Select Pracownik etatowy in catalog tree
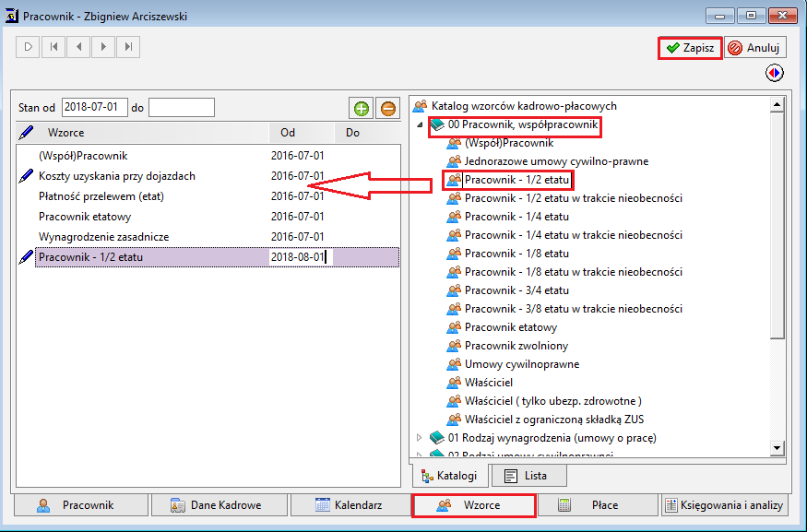Image resolution: width=807 pixels, height=532 pixels. tap(511, 327)
